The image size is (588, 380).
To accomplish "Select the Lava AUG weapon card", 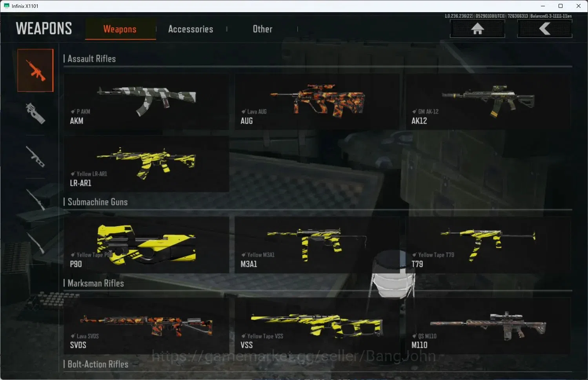I will pyautogui.click(x=317, y=101).
